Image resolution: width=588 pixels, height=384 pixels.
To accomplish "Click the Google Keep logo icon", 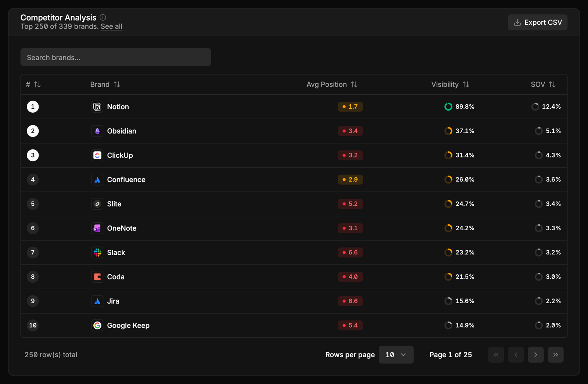I will point(97,325).
